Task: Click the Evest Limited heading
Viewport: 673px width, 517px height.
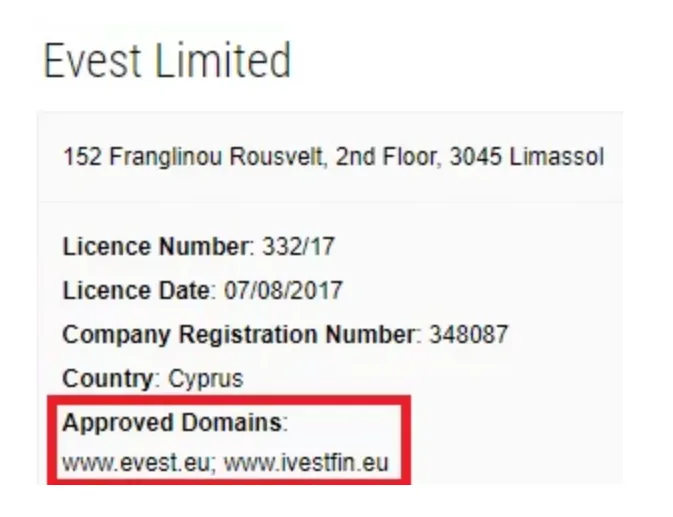Action: click(167, 60)
